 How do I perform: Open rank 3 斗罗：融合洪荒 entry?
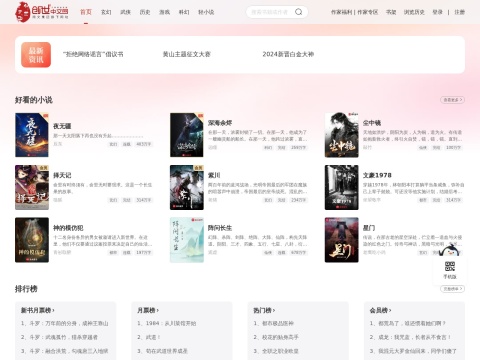64,351
